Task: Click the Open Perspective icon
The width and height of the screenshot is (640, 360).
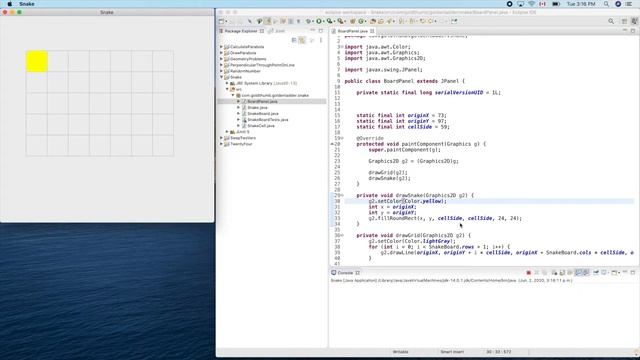Action: click(x=624, y=21)
